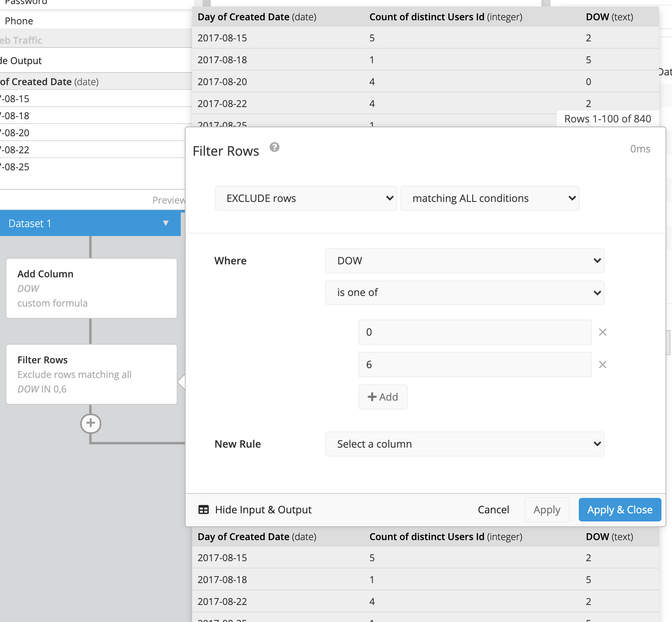Click the filter value field containing 0
The height and width of the screenshot is (622, 672).
point(475,332)
